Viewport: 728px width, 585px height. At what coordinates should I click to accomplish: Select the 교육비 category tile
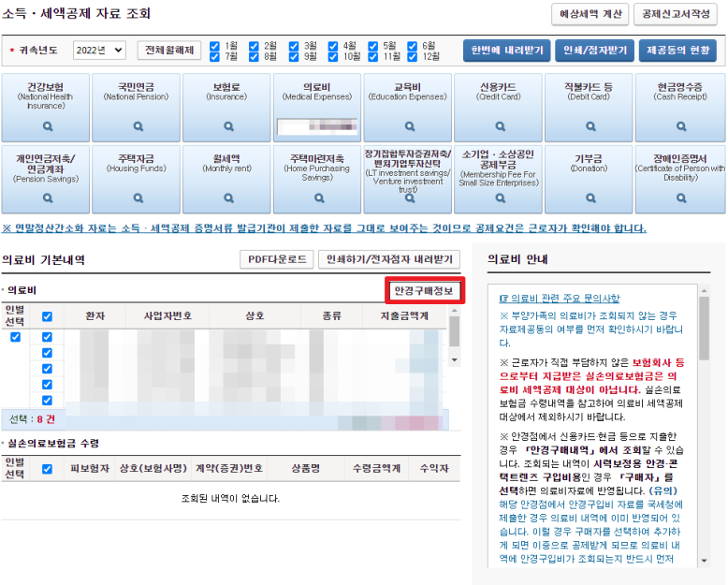408,108
